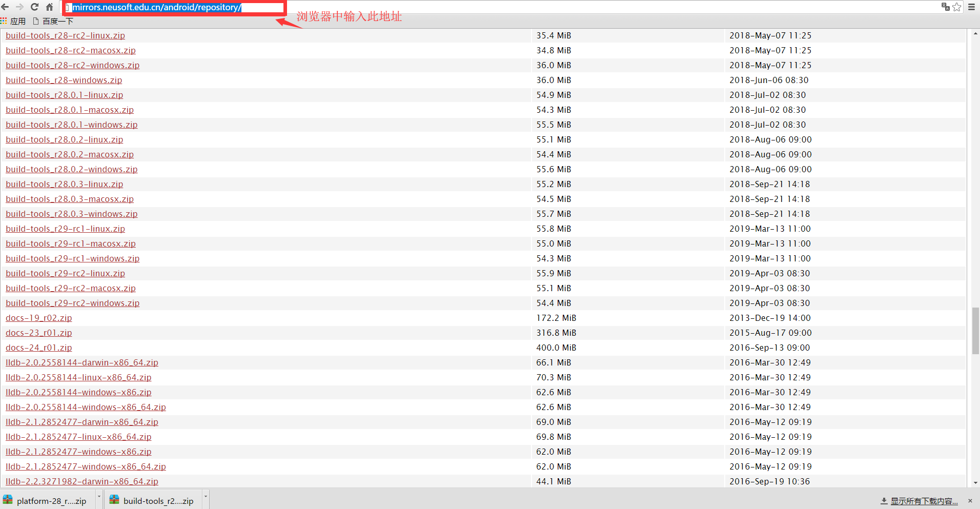Select the 316.8 MiB size cell
The image size is (980, 509).
click(556, 333)
